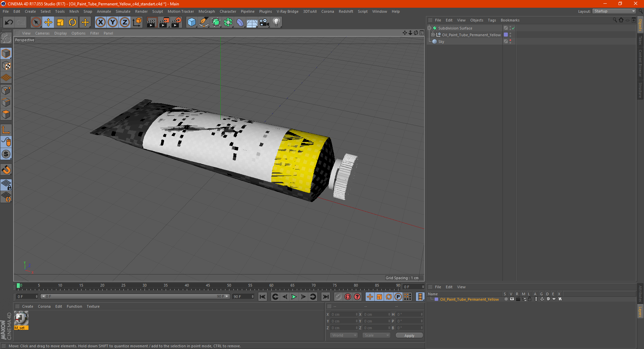Open Edit Render Settings icon
Image resolution: width=644 pixels, height=349 pixels.
[176, 22]
